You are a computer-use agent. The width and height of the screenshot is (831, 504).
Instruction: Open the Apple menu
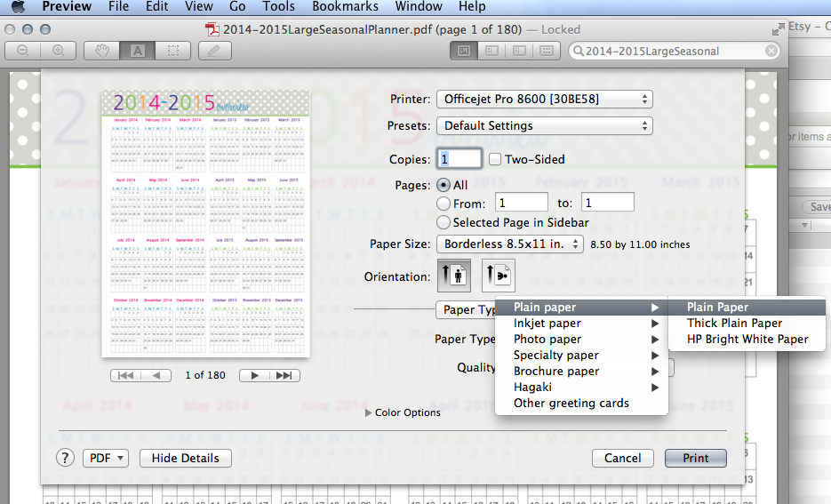point(18,6)
